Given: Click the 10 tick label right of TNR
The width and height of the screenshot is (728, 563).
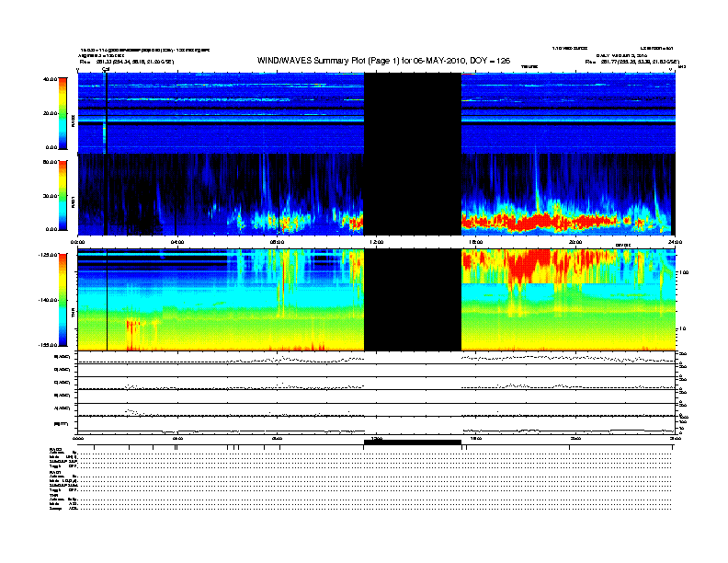Looking at the screenshot, I should tap(682, 328).
